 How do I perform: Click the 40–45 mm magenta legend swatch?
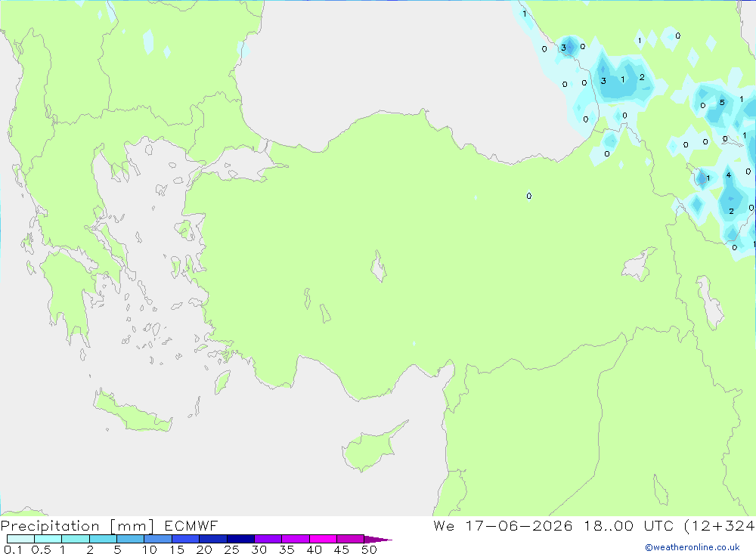(323, 539)
